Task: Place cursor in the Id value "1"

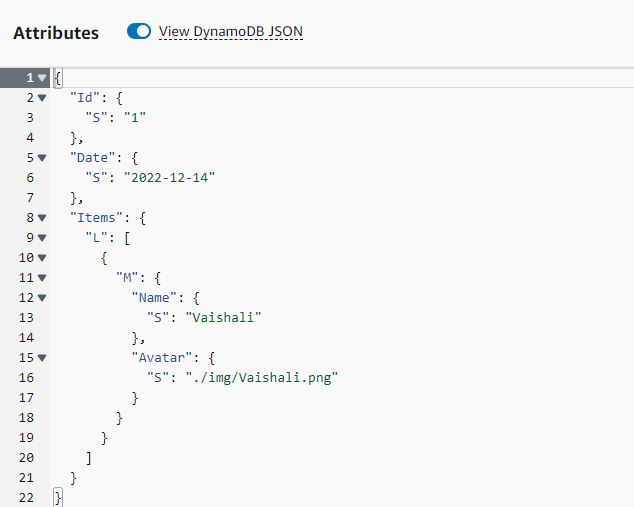Action: point(135,118)
